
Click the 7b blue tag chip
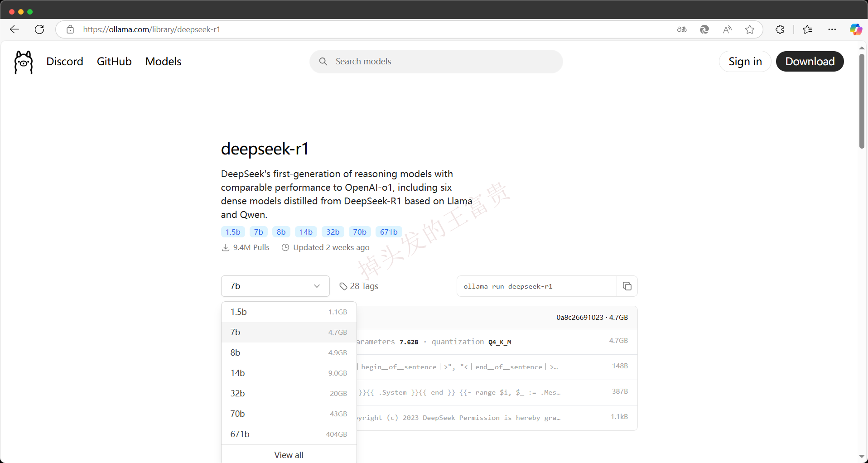point(259,232)
